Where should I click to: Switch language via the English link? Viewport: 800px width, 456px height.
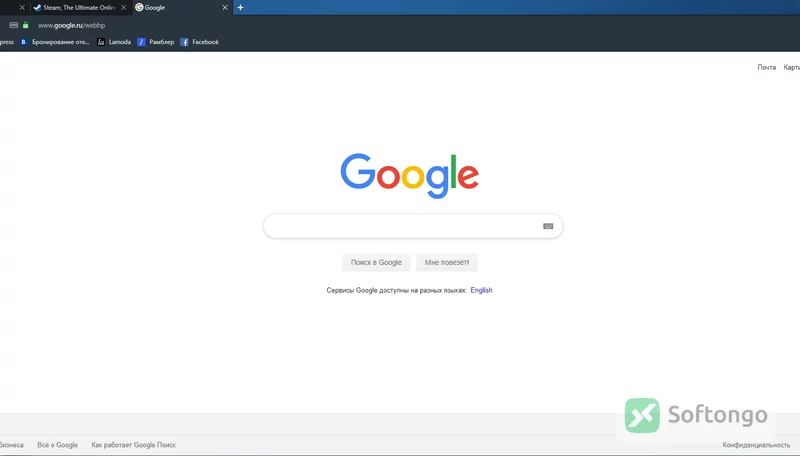(x=481, y=290)
